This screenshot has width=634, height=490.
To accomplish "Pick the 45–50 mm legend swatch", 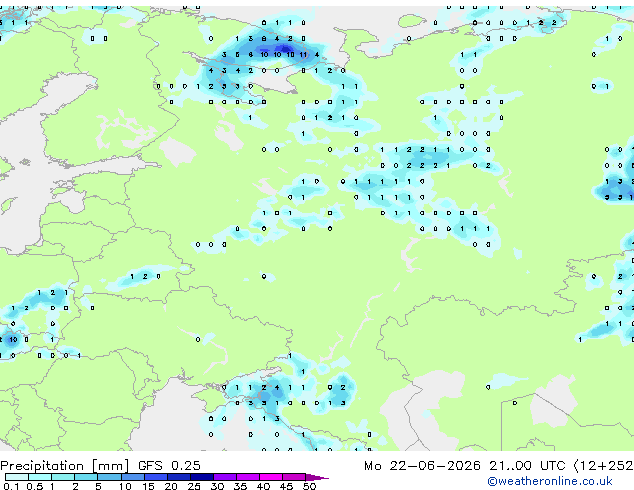I will [294, 477].
